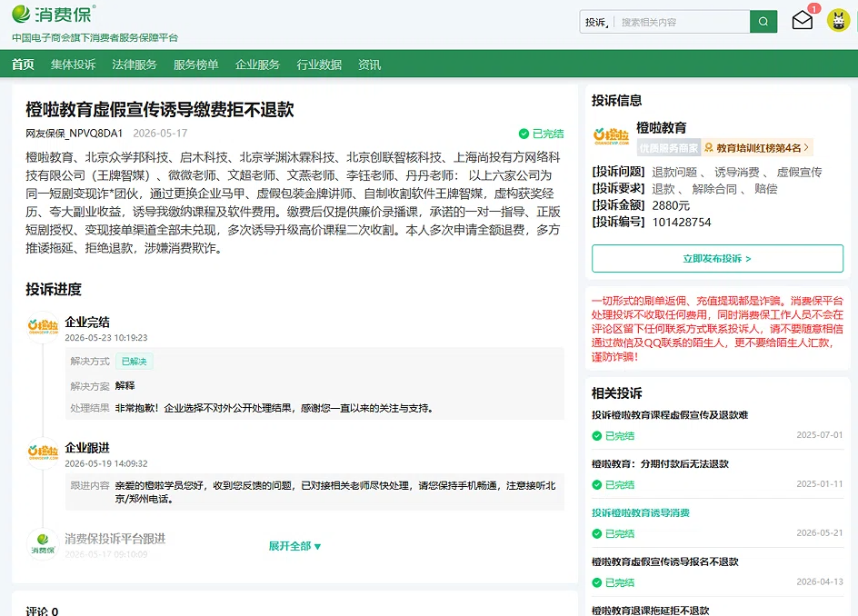Click the red unread notification badge
This screenshot has width=858, height=616.
pos(814,8)
